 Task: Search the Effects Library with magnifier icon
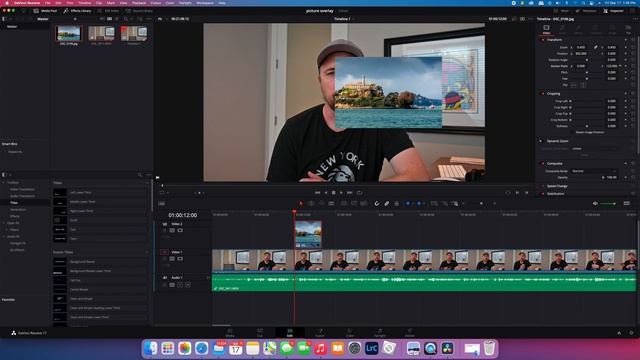click(x=140, y=175)
